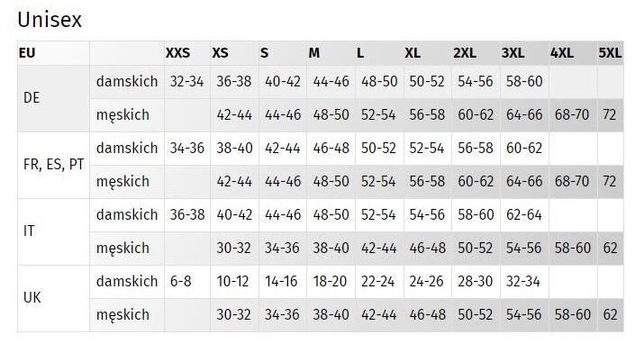This screenshot has height=353, width=644.
Task: Select DE damskich XXS value 32-34
Action: pyautogui.click(x=186, y=81)
